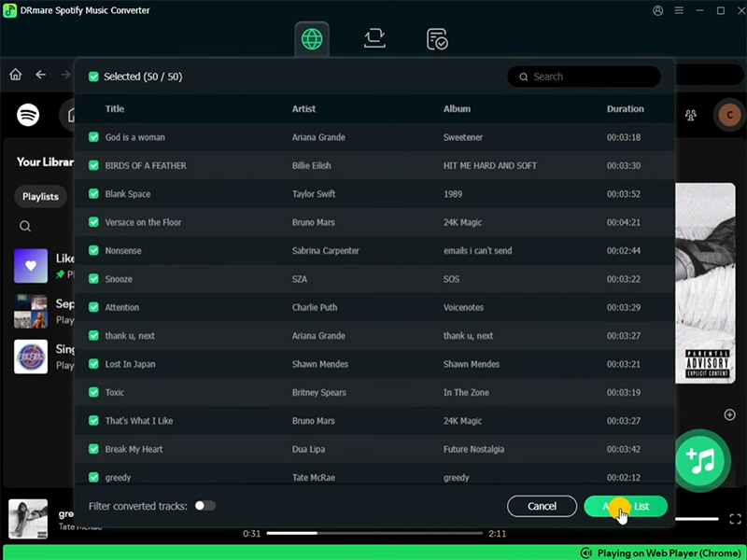The height and width of the screenshot is (560, 747).
Task: Click the green add music floating button
Action: 699,460
